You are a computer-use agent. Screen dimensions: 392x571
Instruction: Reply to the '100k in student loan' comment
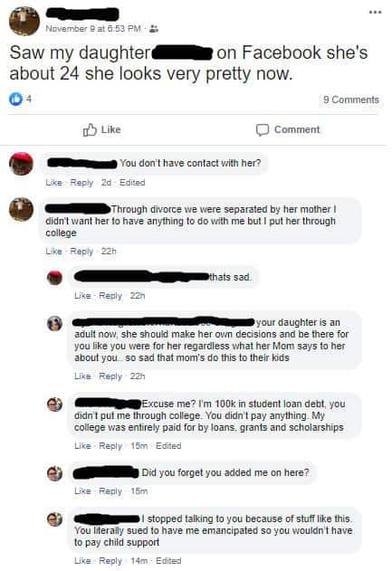tap(110, 446)
